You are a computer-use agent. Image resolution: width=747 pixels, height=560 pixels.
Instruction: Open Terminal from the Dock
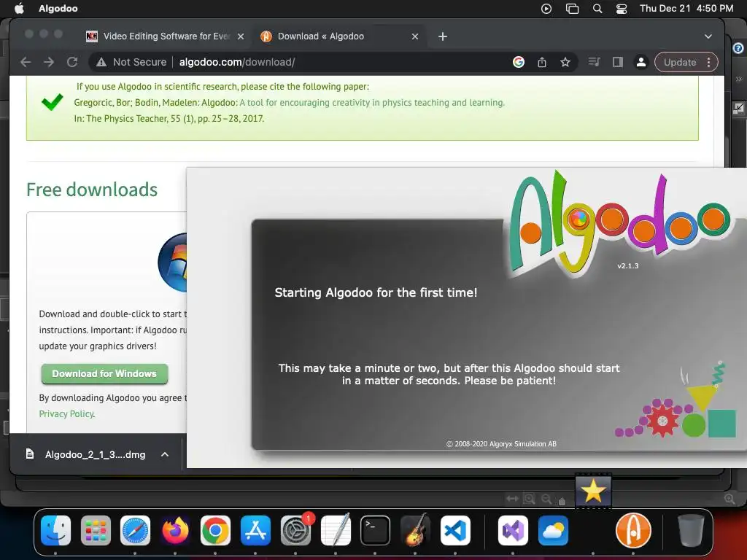point(375,530)
